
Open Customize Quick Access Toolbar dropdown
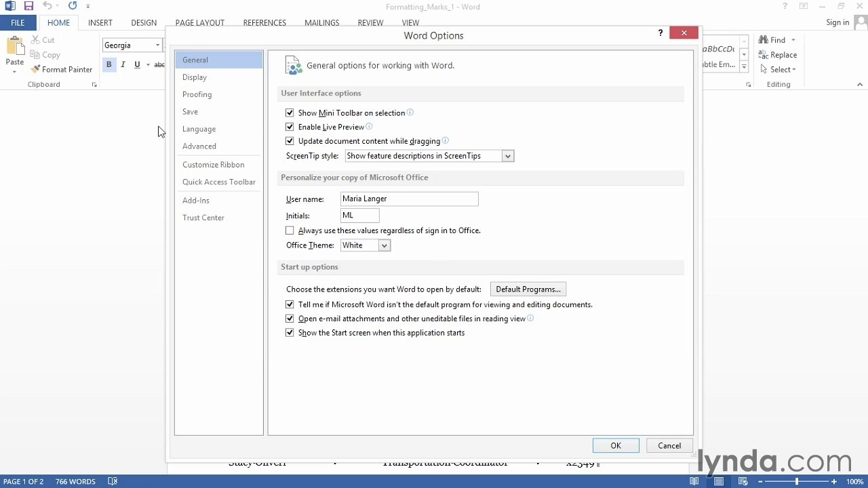[87, 6]
